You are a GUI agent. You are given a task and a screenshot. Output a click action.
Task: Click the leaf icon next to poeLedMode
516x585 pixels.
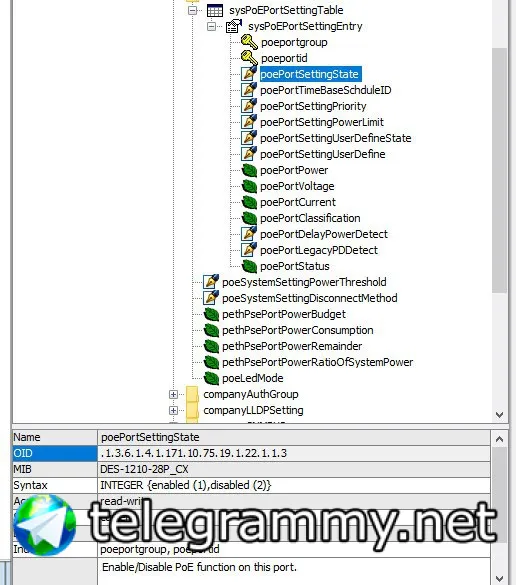[x=211, y=378]
